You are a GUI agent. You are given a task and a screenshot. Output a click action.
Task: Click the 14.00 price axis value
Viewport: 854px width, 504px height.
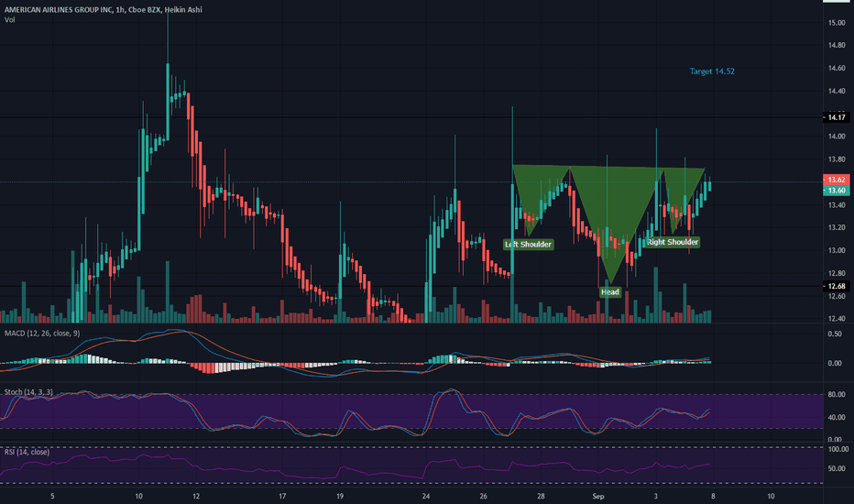point(837,137)
